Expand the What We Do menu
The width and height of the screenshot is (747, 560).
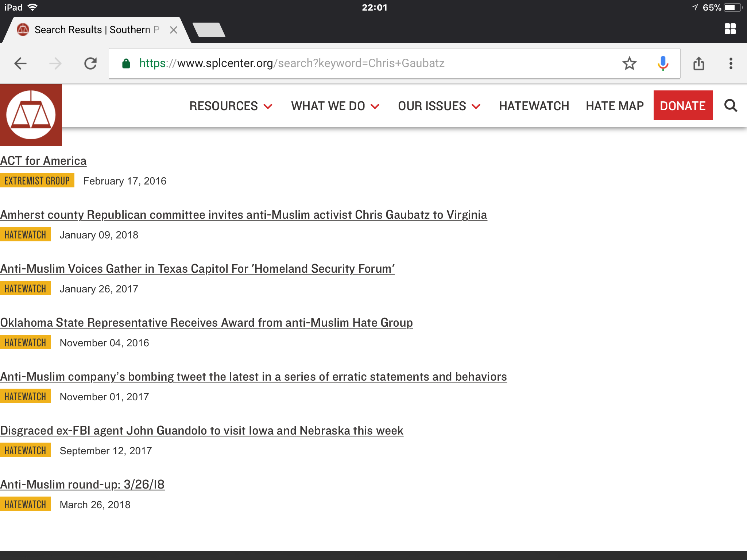tap(335, 106)
